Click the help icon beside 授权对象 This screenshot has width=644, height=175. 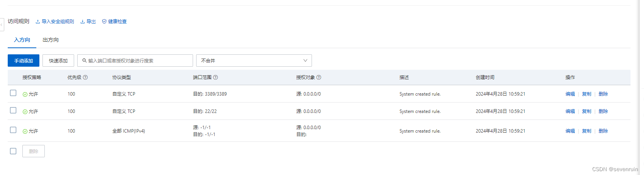[319, 77]
